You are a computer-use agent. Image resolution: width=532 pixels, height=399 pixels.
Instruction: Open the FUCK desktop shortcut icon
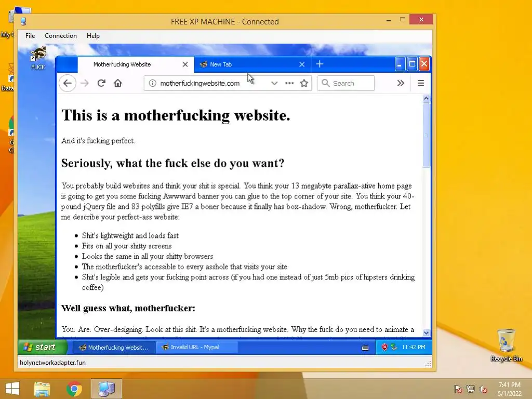(38, 58)
